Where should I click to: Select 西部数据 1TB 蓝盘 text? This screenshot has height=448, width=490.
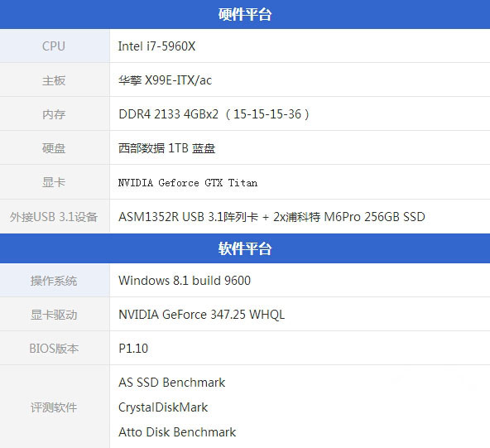(166, 148)
